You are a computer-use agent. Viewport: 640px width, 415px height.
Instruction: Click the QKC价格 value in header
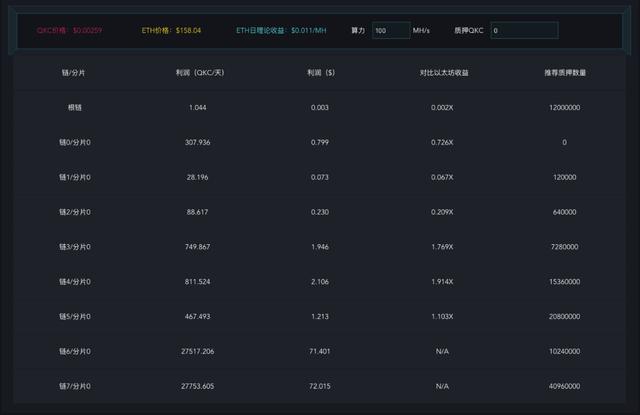tap(87, 31)
